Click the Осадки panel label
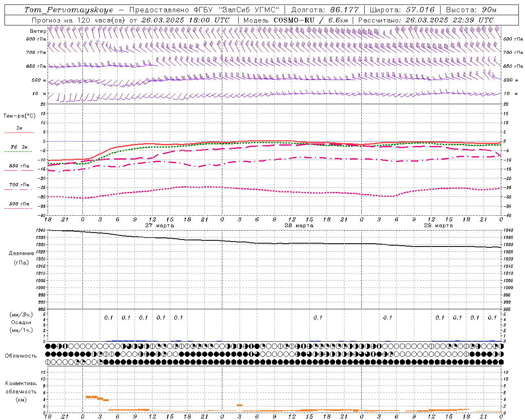 [x=21, y=323]
